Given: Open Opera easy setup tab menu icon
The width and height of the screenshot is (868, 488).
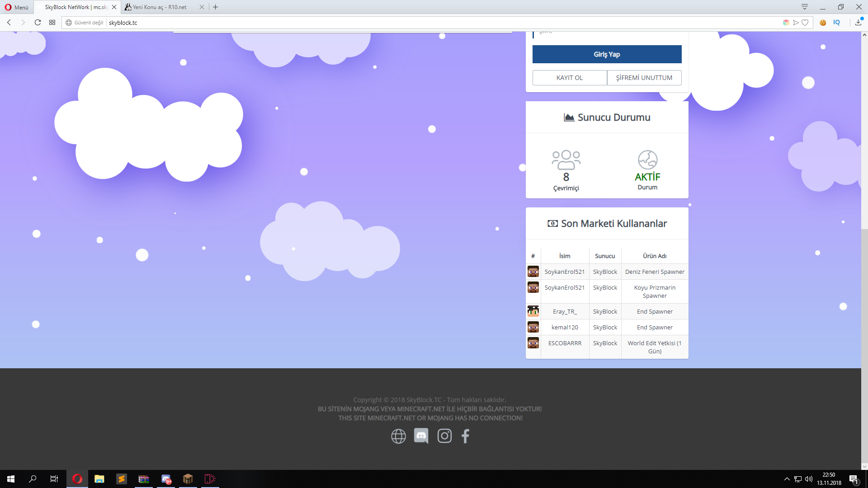Looking at the screenshot, I should [805, 7].
